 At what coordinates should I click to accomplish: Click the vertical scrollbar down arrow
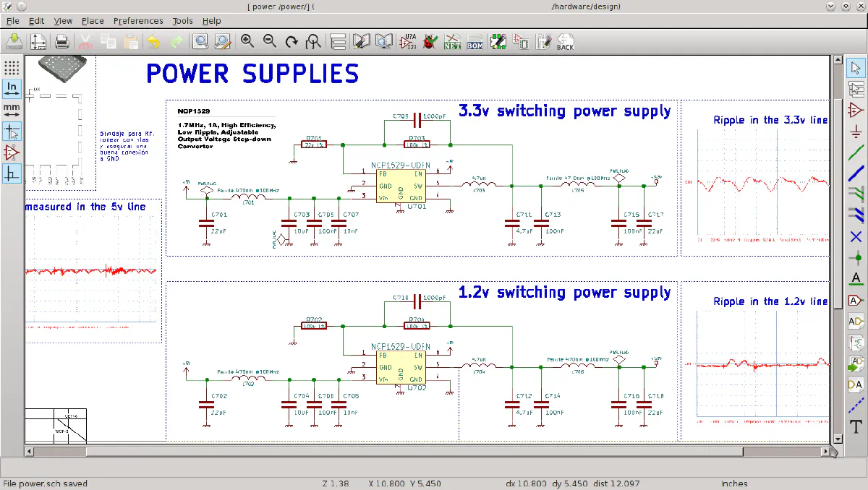tap(838, 438)
